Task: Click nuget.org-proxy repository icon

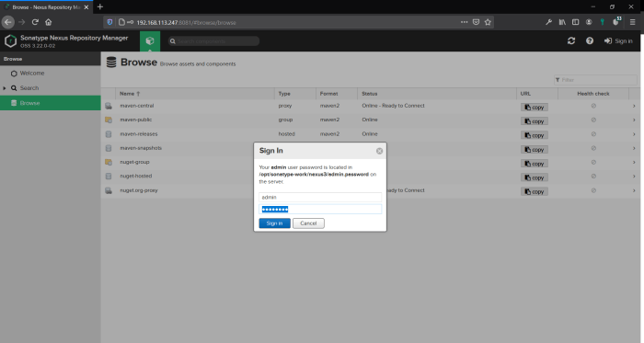Action: [109, 190]
